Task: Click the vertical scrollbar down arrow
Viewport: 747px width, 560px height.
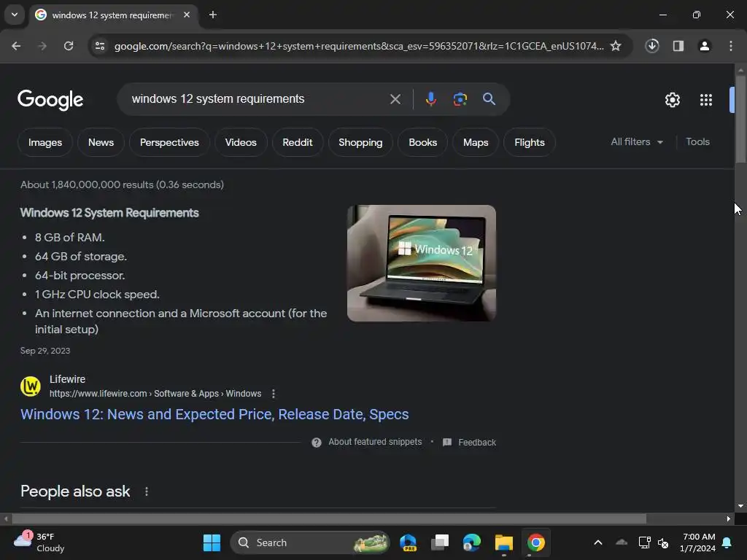Action: [x=740, y=506]
